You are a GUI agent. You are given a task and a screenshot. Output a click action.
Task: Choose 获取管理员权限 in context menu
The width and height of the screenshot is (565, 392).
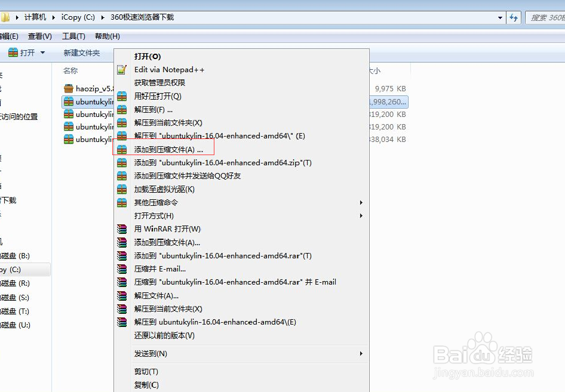159,83
